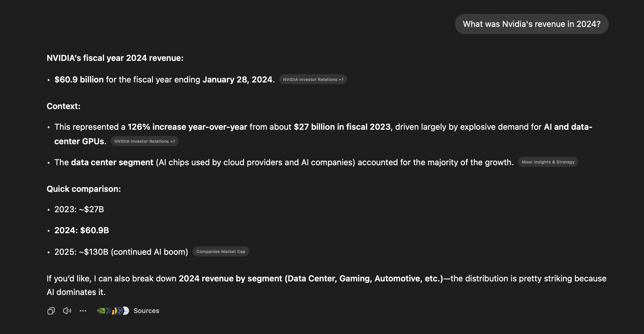The height and width of the screenshot is (334, 644).
Task: Click the blue checkmark source favicon
Action: [x=120, y=311]
